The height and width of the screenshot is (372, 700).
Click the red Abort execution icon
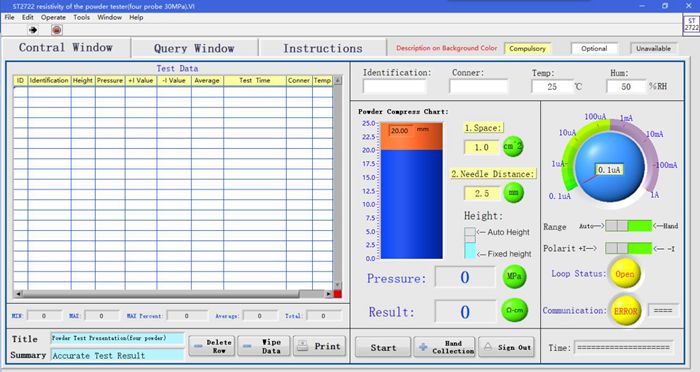click(57, 30)
